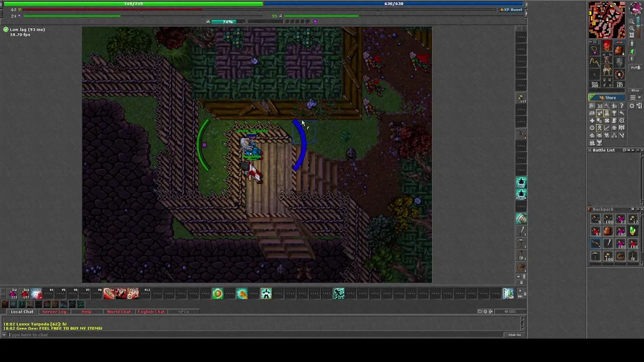Use the orange fist spell action button
The height and width of the screenshot is (362, 644).
click(242, 293)
